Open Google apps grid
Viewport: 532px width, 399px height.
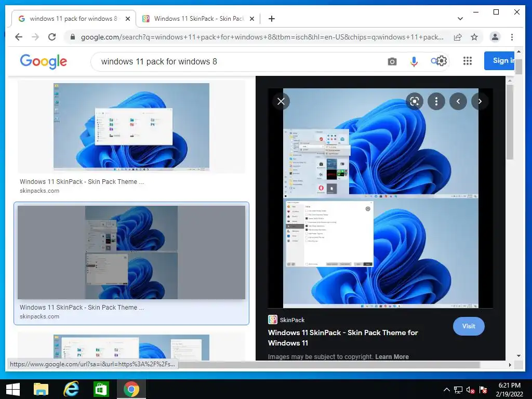pos(468,61)
